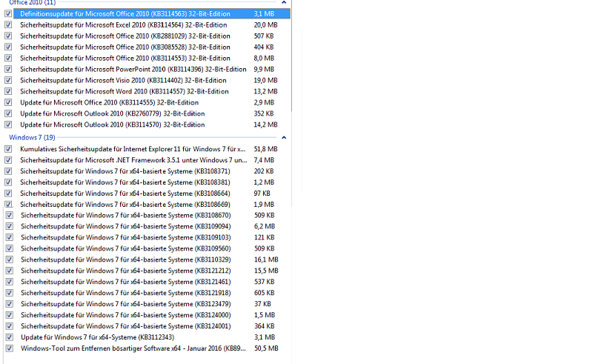The image size is (607, 364).
Task: Toggle checkbox for Outlook 2010 KB2760779
Action: pos(8,113)
